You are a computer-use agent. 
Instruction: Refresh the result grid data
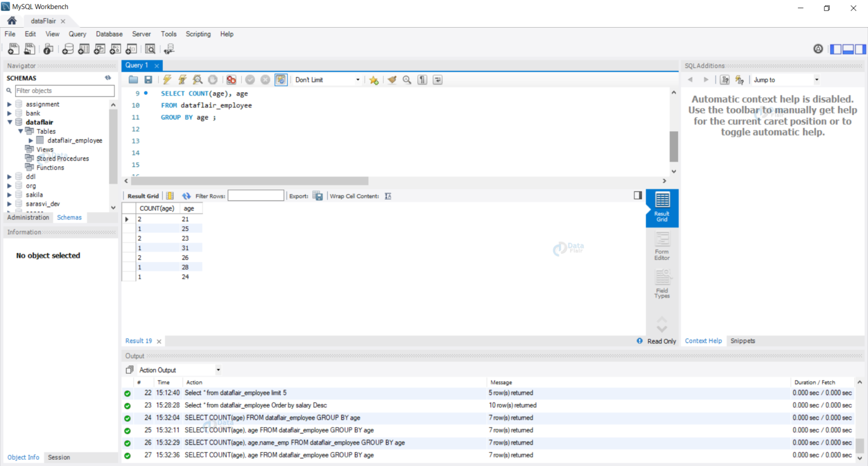pos(186,196)
